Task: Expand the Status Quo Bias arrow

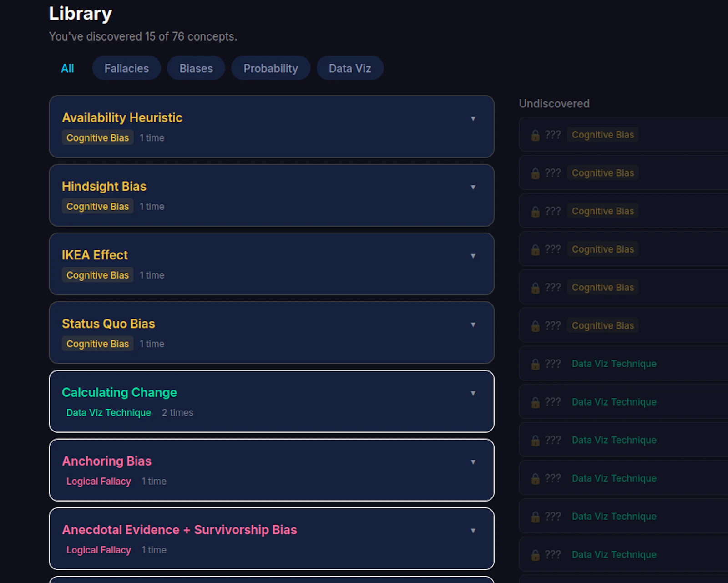Action: coord(473,324)
